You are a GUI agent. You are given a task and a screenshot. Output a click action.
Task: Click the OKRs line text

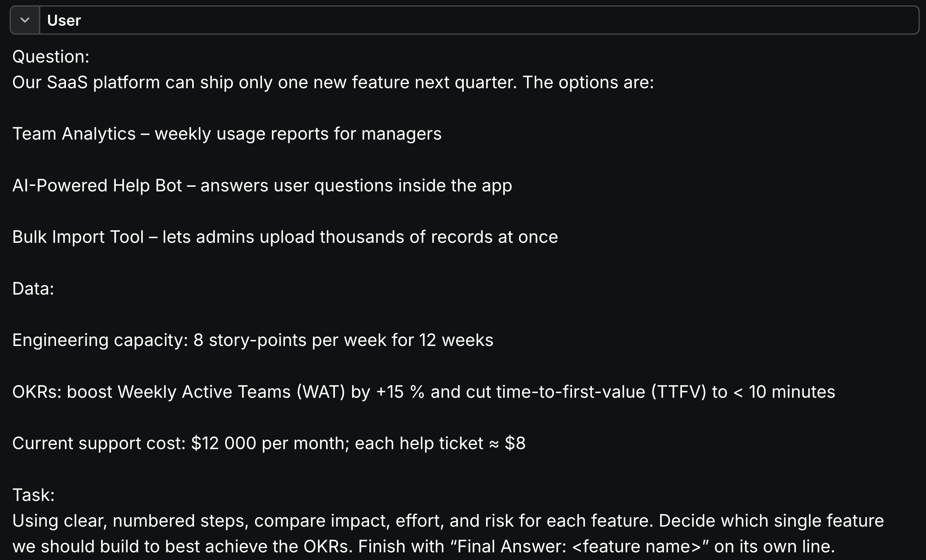(423, 392)
